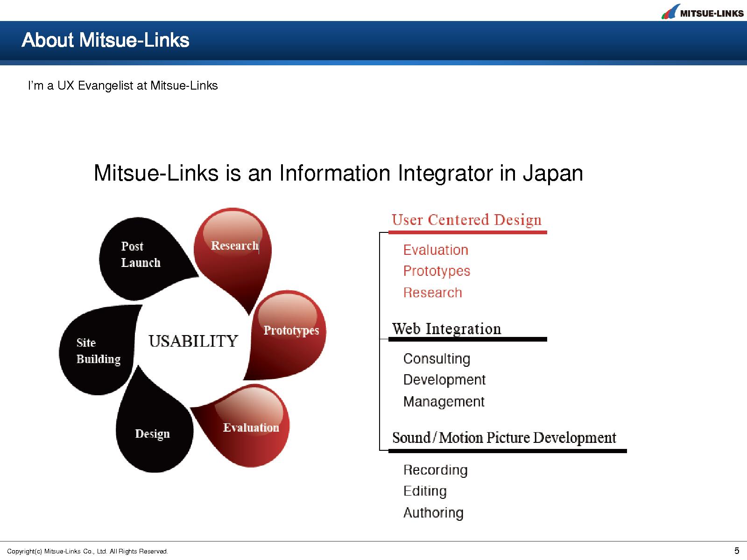Click the Consulting list item
This screenshot has height=560, width=747.
click(437, 359)
